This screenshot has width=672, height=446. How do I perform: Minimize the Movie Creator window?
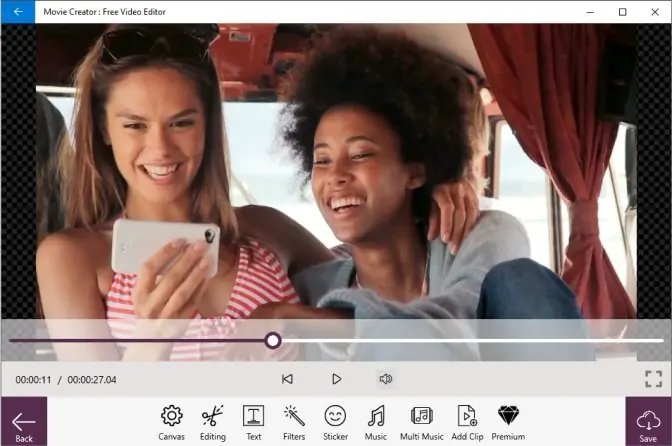590,12
